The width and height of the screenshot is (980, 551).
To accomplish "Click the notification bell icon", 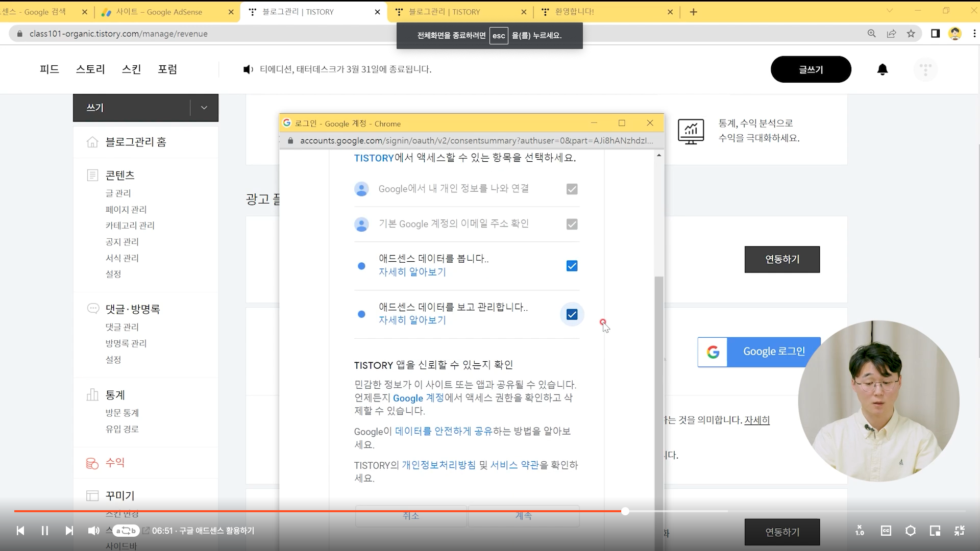I will pos(882,69).
